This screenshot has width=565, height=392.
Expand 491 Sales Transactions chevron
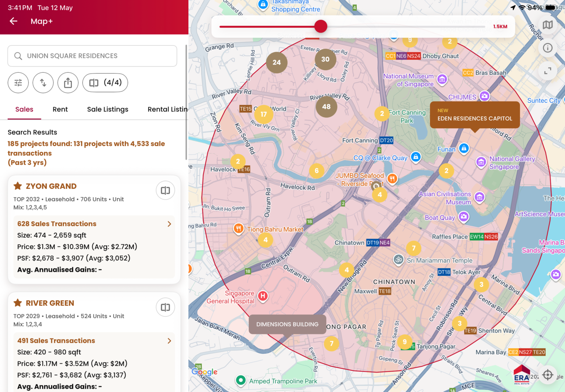tap(169, 341)
